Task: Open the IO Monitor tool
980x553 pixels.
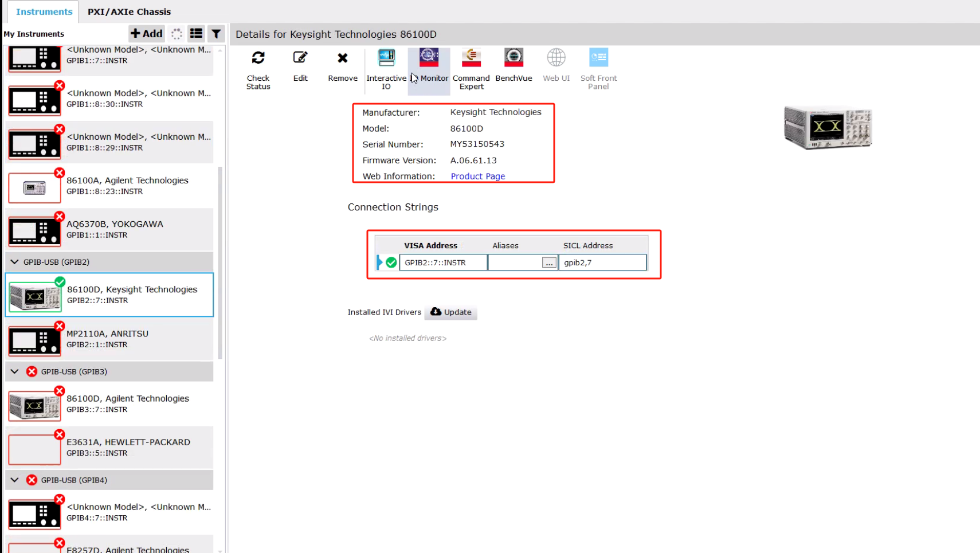Action: pyautogui.click(x=429, y=58)
